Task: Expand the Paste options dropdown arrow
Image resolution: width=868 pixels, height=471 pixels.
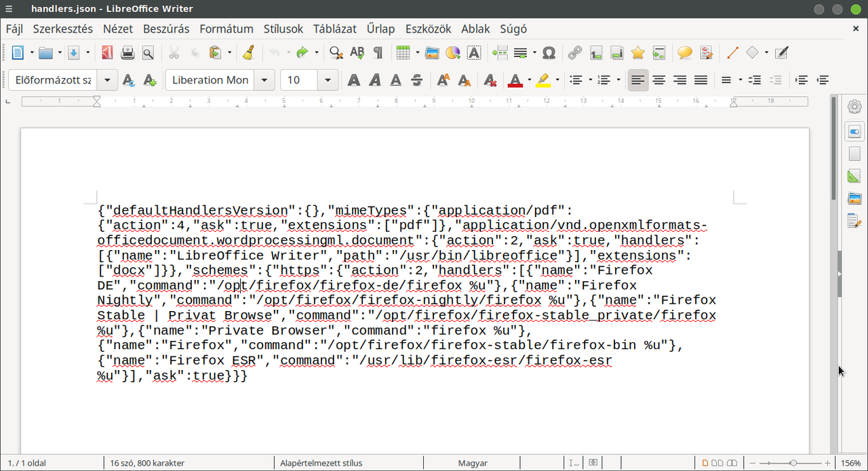Action: (x=229, y=52)
